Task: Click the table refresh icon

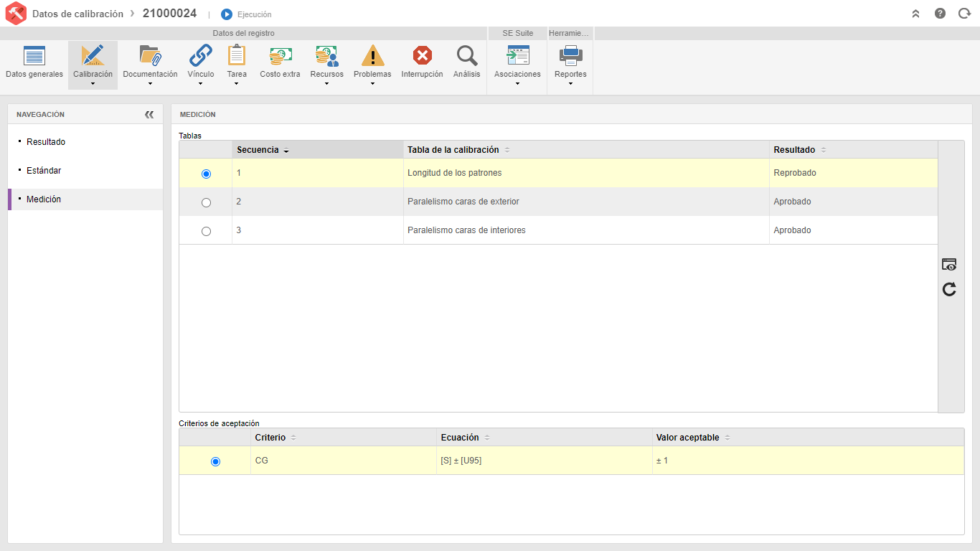Action: coord(949,289)
